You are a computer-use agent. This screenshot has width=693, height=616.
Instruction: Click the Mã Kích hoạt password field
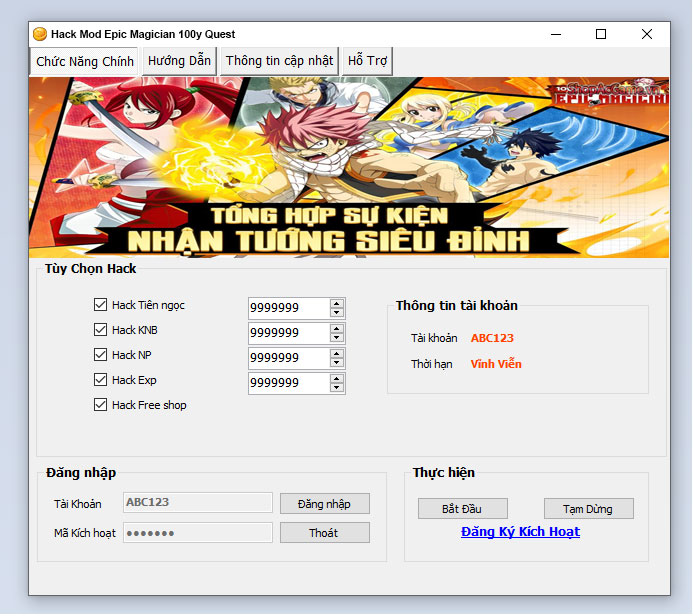[x=197, y=533]
